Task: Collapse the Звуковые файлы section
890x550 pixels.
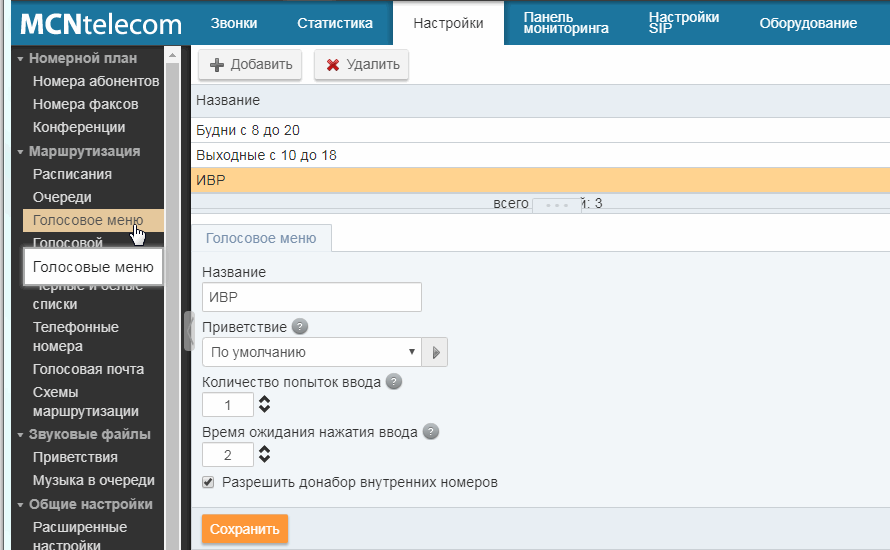Action: click(x=20, y=435)
